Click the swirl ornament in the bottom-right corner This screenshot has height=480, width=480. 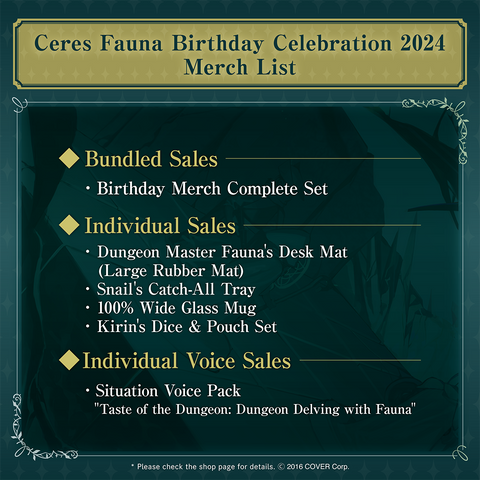coord(460,453)
